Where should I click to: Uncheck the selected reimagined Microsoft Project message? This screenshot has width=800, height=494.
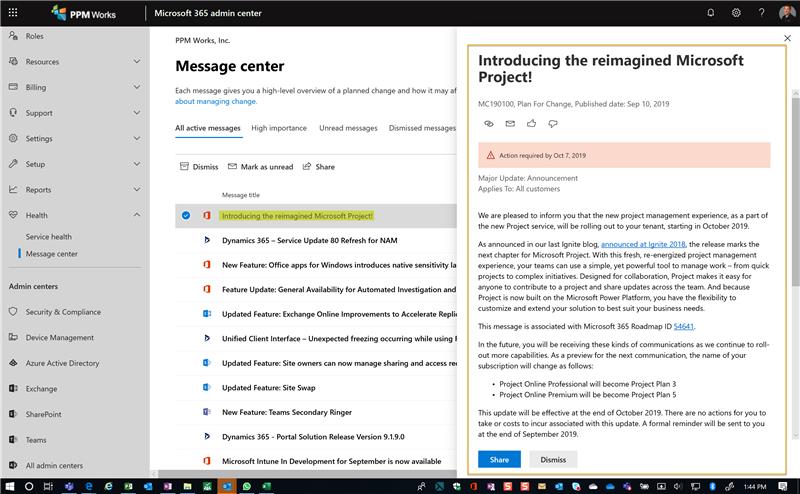tap(186, 215)
